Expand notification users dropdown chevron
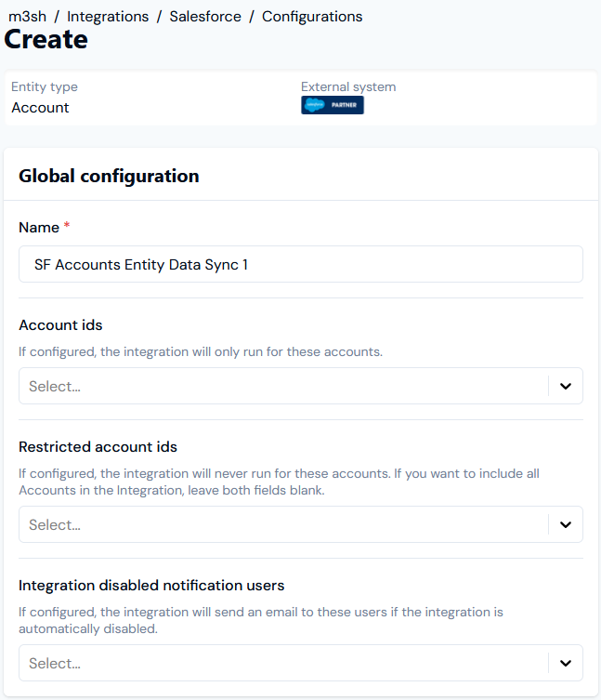This screenshot has height=700, width=601. point(566,663)
